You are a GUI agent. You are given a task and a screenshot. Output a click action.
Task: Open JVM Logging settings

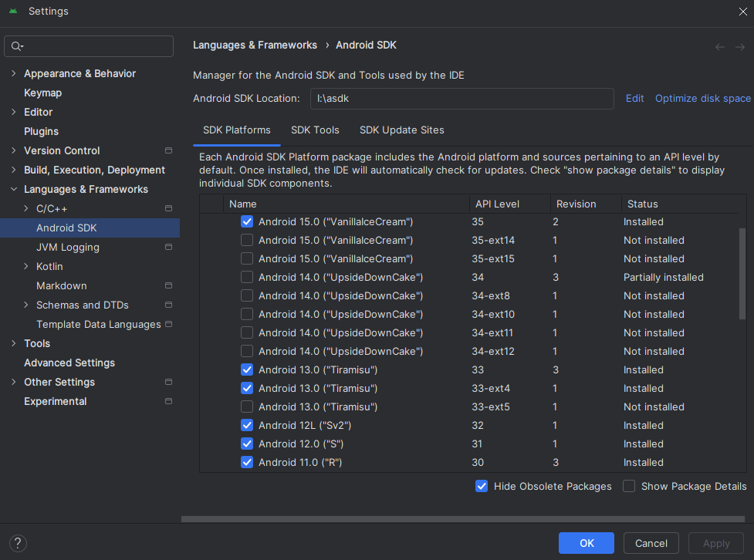point(68,247)
